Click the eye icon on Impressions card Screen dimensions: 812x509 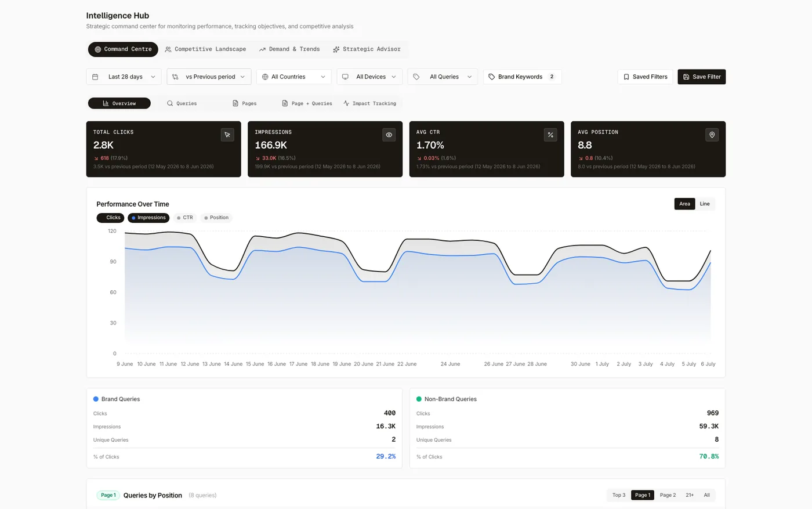point(389,135)
